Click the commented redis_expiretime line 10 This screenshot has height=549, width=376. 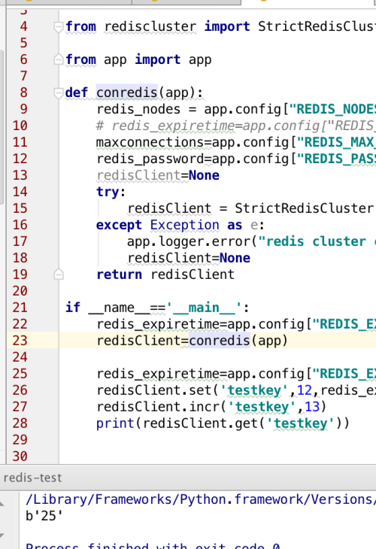coord(236,125)
